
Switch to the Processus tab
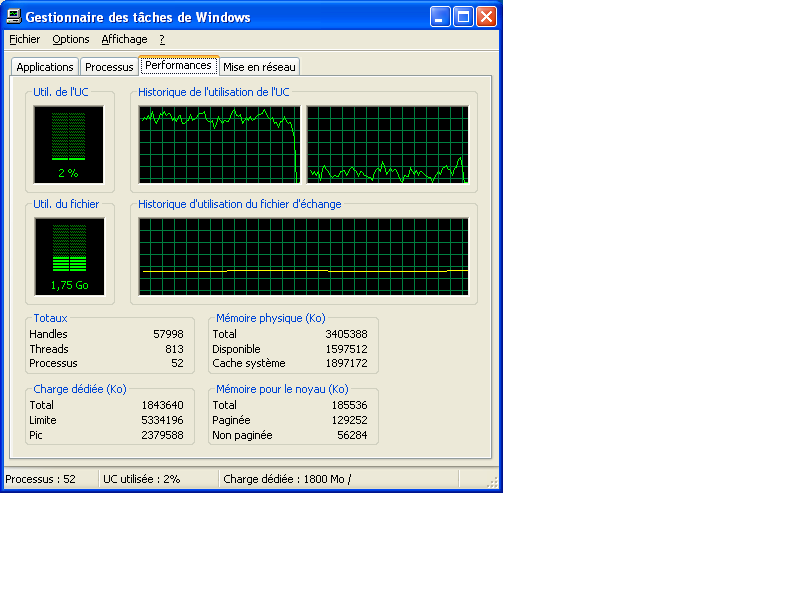pos(109,67)
